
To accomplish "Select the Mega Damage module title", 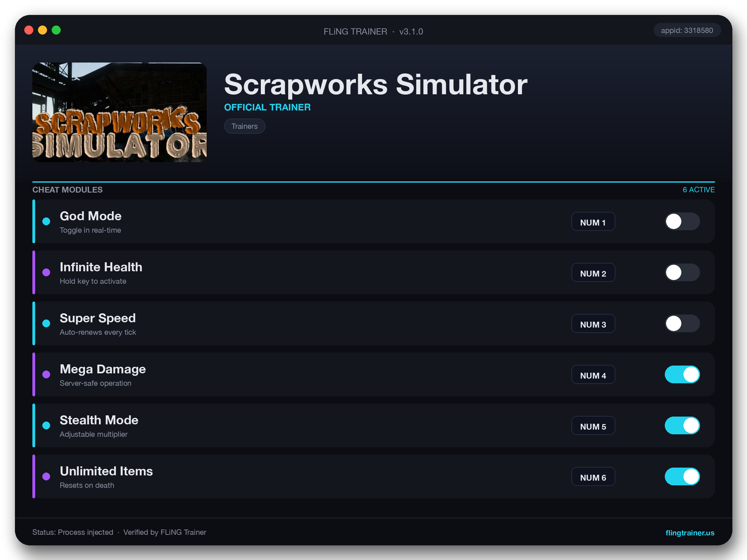I will coord(103,369).
